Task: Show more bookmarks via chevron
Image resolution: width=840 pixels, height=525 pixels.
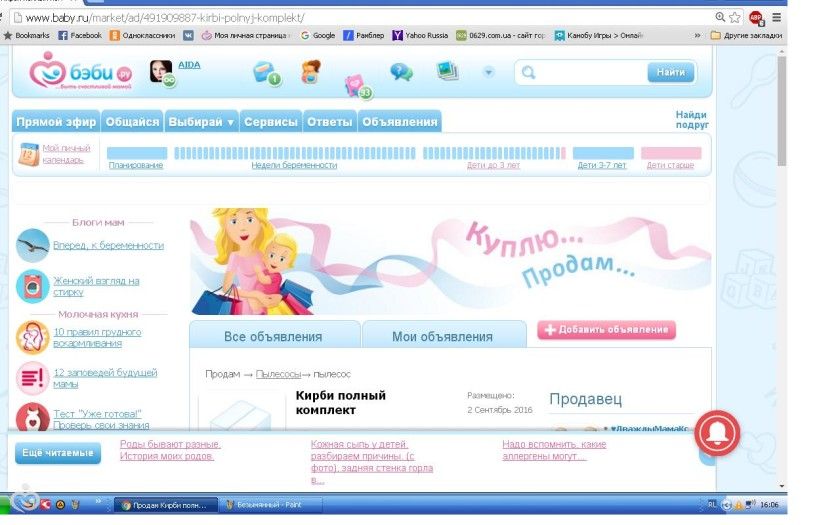Action: [x=701, y=35]
